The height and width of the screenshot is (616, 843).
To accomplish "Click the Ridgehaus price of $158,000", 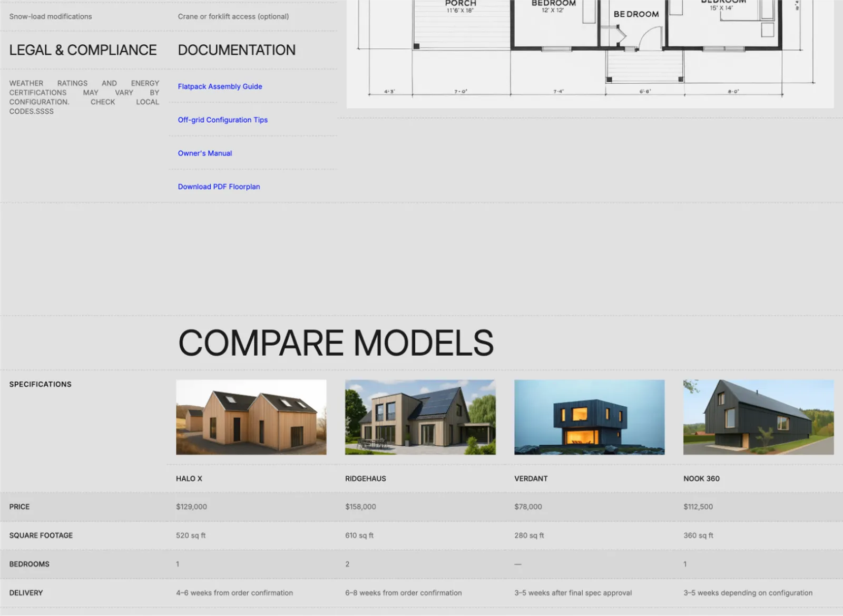I will pos(360,506).
